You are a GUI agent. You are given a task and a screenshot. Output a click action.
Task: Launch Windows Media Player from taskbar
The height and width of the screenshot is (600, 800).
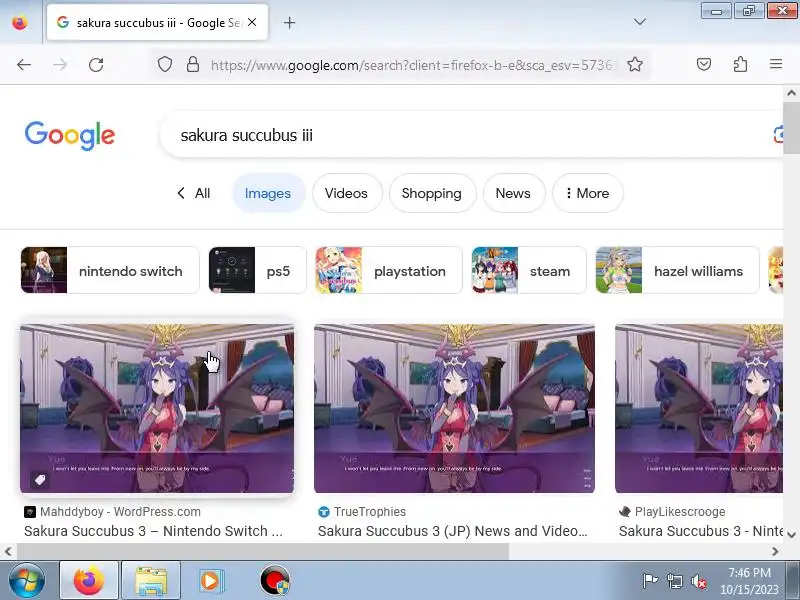pyautogui.click(x=211, y=580)
